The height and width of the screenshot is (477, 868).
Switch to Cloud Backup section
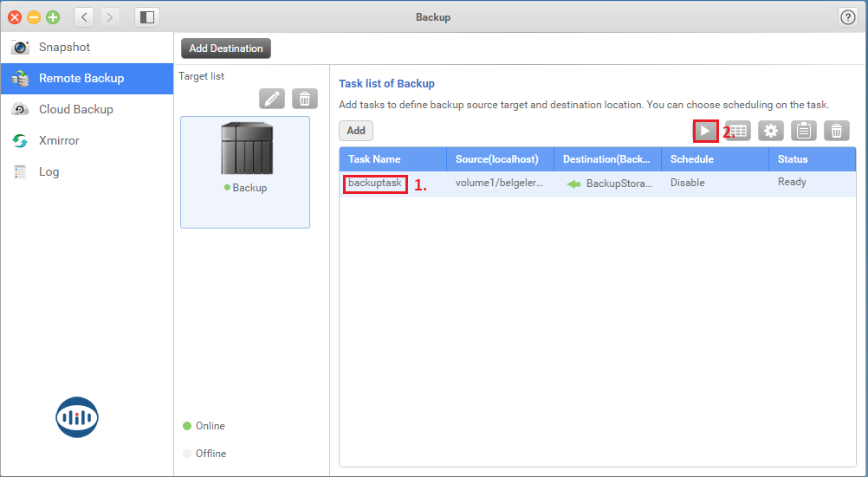tap(75, 109)
